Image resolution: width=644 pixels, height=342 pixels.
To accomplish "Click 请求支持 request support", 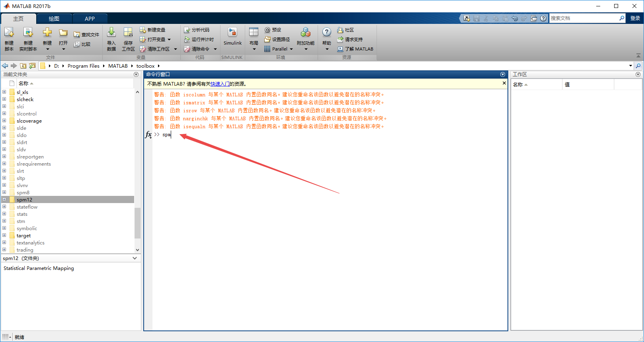I will click(350, 39).
